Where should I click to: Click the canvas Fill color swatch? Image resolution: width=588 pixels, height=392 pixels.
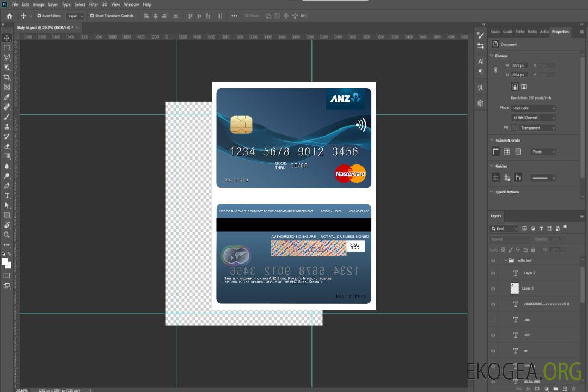coord(514,128)
